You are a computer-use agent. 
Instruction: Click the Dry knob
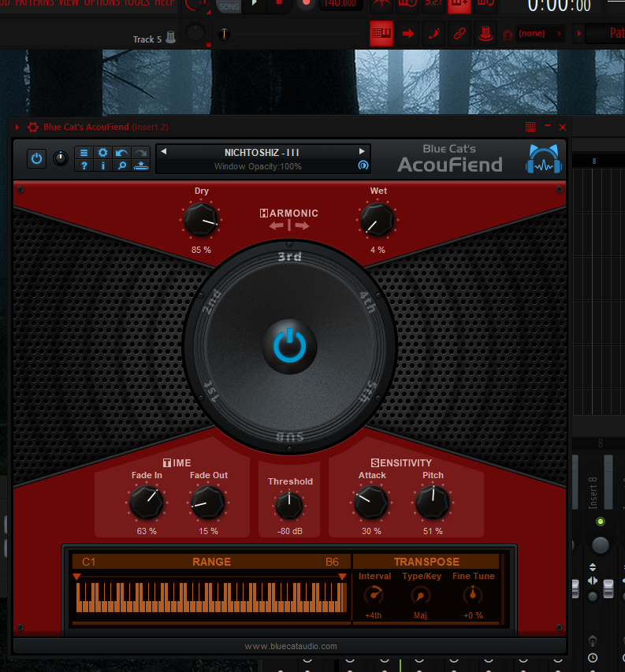pos(201,220)
